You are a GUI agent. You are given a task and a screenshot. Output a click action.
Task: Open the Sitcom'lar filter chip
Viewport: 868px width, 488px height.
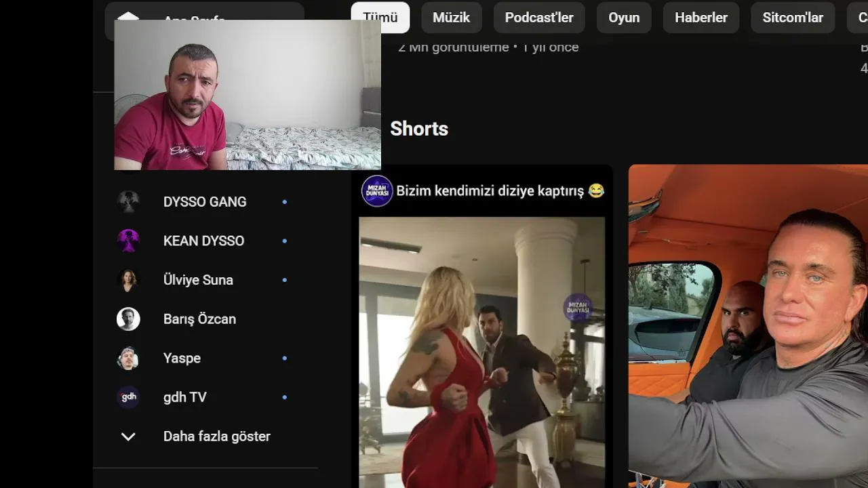point(793,18)
